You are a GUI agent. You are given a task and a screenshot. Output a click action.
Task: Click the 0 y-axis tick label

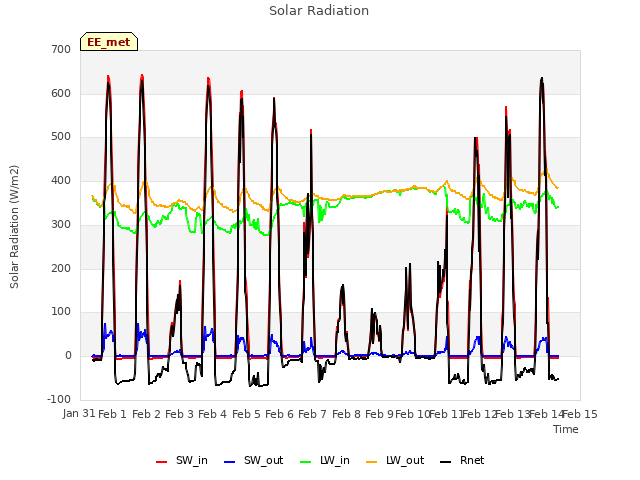tap(68, 356)
